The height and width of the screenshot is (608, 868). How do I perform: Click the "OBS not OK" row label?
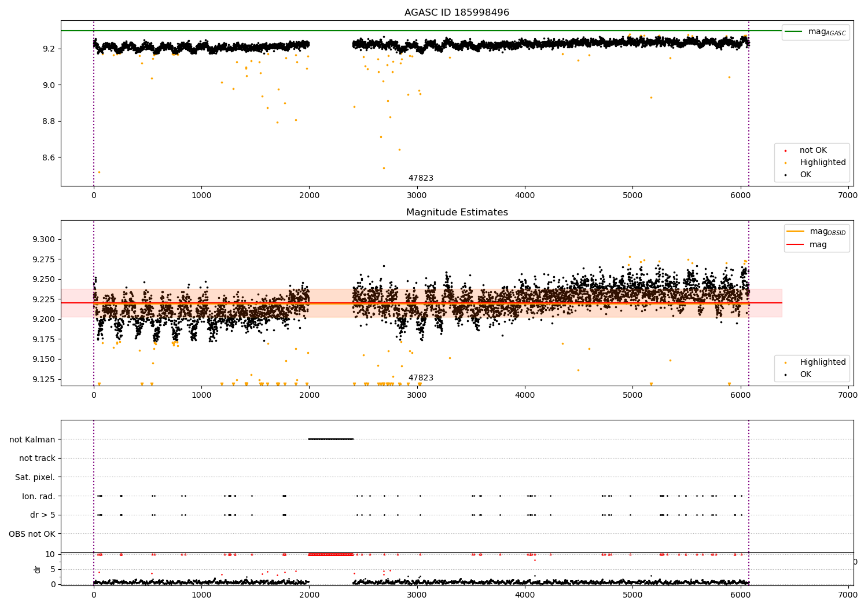click(32, 534)
